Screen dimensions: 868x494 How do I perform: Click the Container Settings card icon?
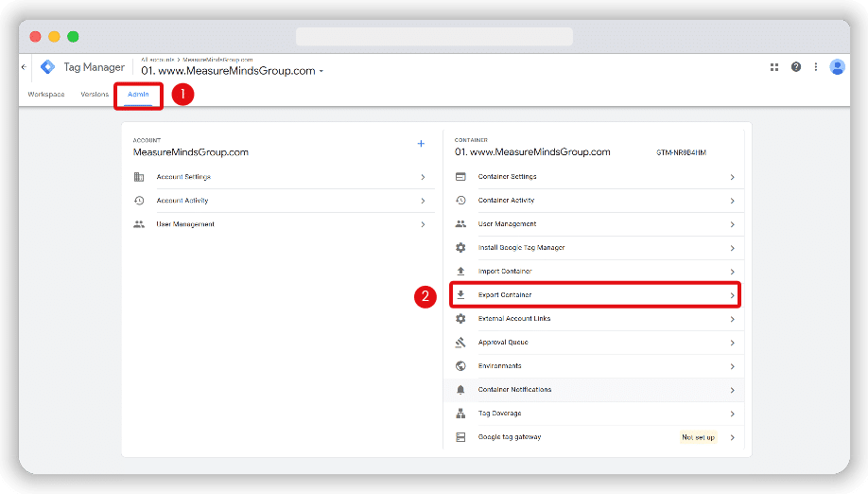pos(460,177)
